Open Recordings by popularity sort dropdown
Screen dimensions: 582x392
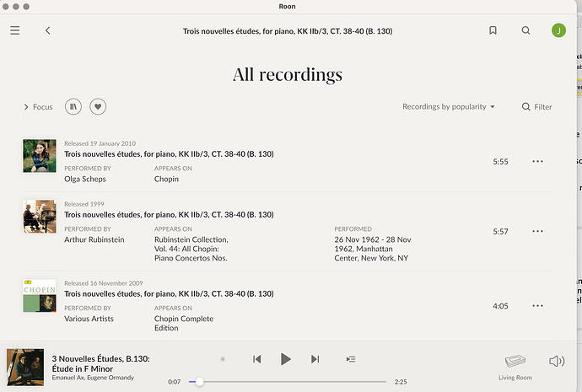coord(449,107)
